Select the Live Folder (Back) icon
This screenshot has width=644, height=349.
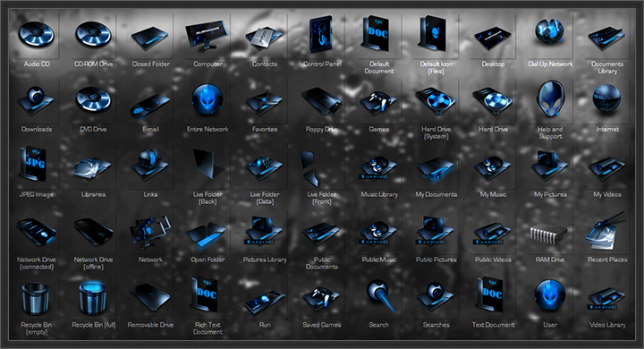click(x=208, y=164)
